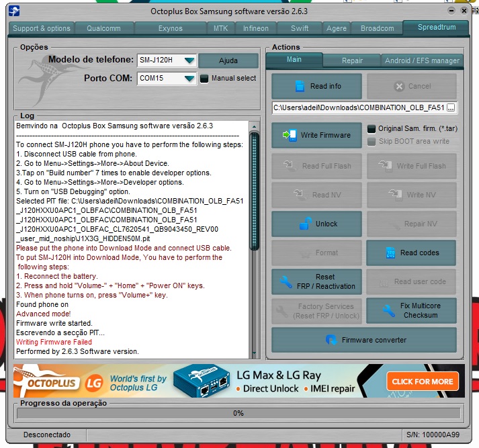Click 'Direct Unlock' text in banner
The image size is (479, 448).
pyautogui.click(x=271, y=388)
